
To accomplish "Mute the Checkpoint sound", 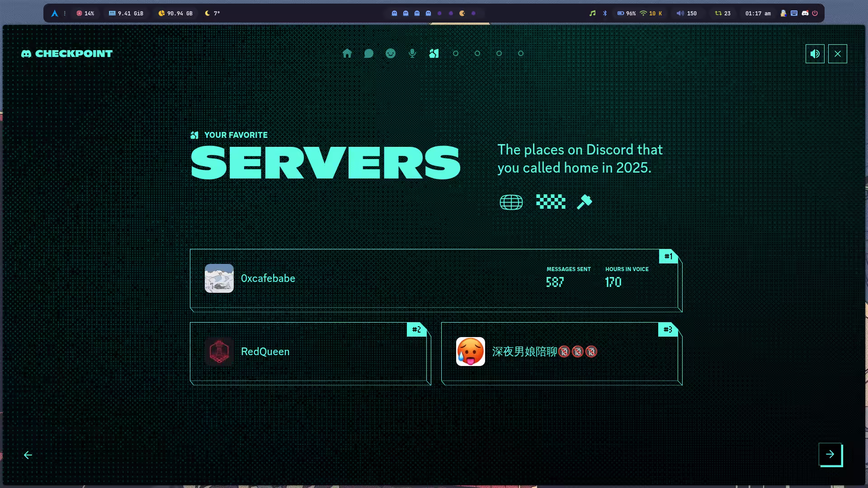I will click(815, 54).
